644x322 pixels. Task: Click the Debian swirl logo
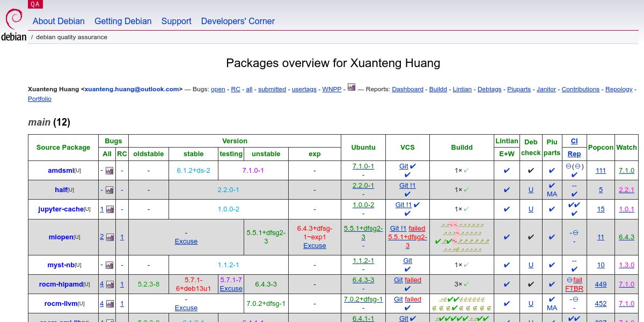coord(13,20)
